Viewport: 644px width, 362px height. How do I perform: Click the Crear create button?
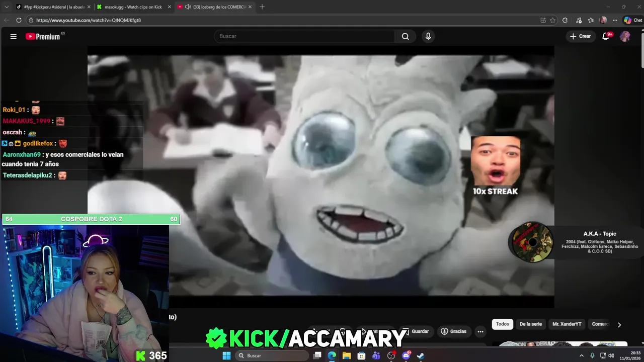coord(580,36)
